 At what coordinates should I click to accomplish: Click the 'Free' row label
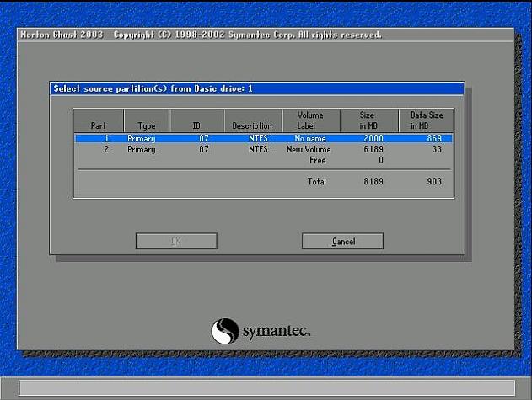click(x=318, y=160)
